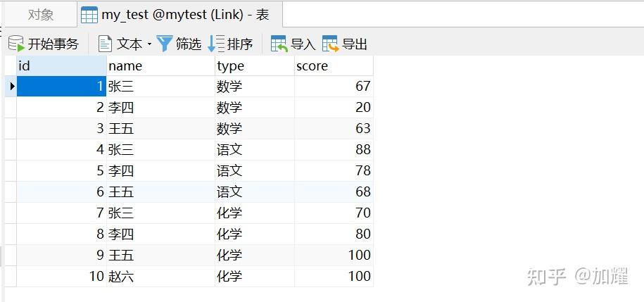The width and height of the screenshot is (644, 302).
Task: Click the score cell with value 88
Action: pyautogui.click(x=333, y=150)
